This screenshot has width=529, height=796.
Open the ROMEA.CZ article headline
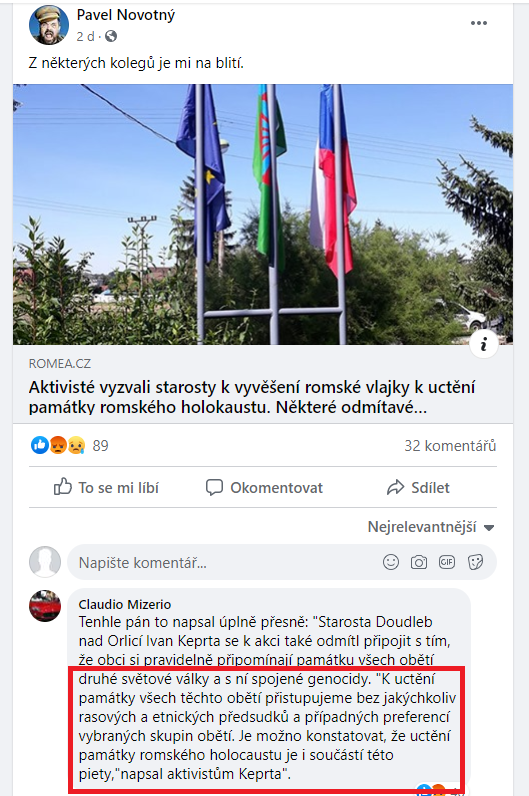(252, 397)
